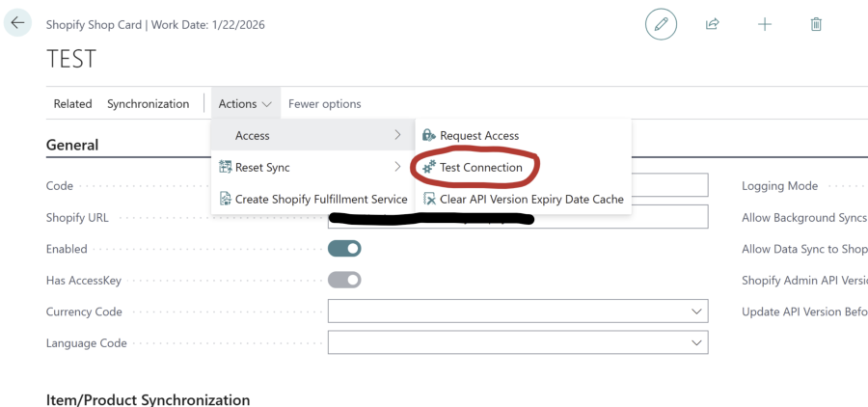Open the Synchronization menu

[x=148, y=104]
